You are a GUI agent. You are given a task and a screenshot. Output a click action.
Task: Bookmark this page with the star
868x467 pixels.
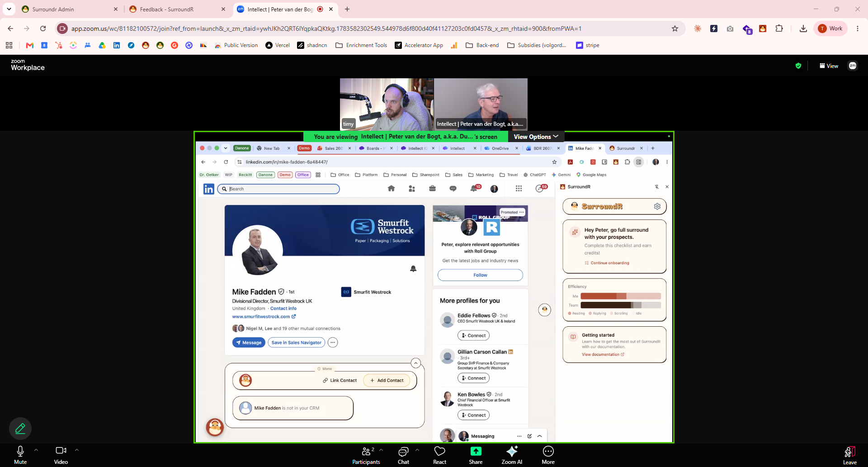675,29
